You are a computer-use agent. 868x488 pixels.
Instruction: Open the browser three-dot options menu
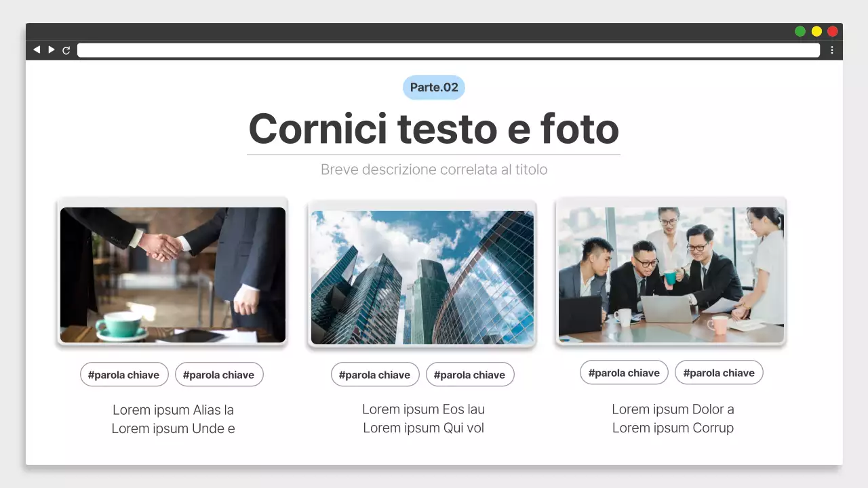(x=833, y=49)
